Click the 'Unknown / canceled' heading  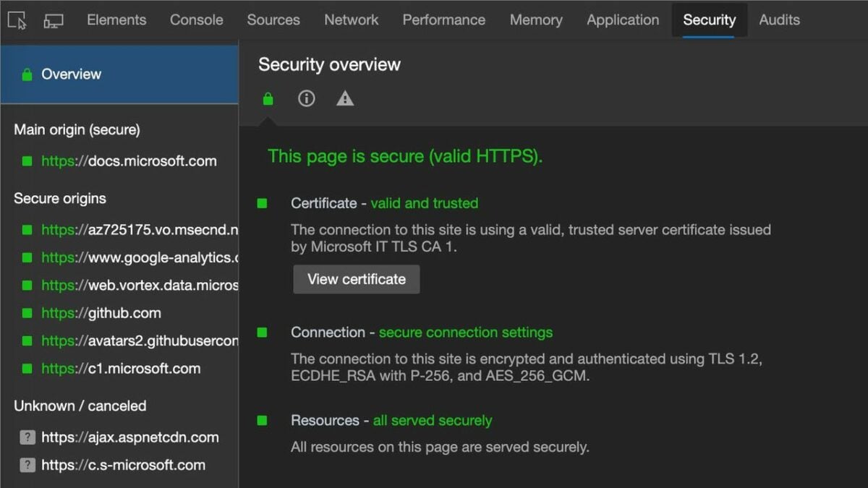80,406
